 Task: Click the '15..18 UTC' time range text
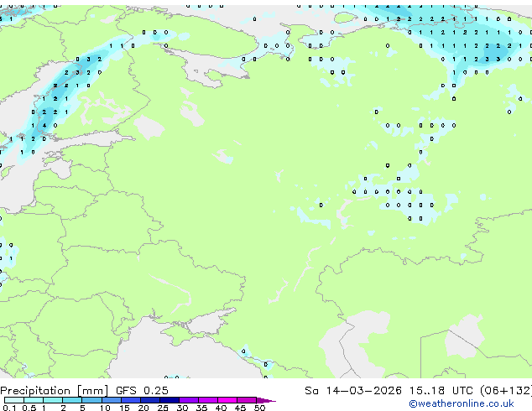pos(441,391)
